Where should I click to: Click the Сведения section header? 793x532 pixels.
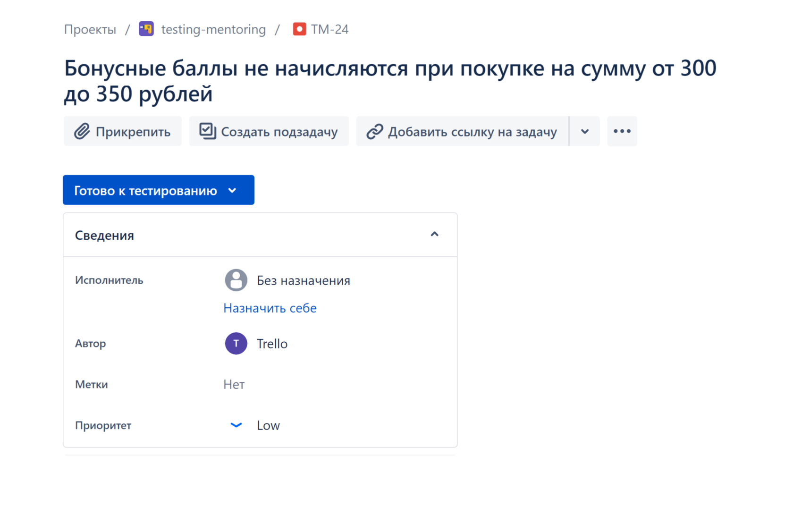click(x=260, y=235)
